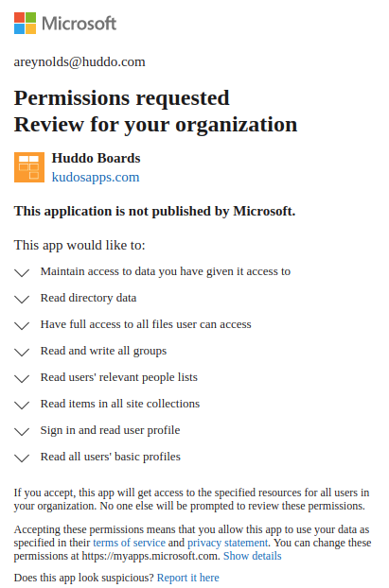
Task: Expand the 'Maintain access to data' permission chevron
Action: (x=22, y=272)
